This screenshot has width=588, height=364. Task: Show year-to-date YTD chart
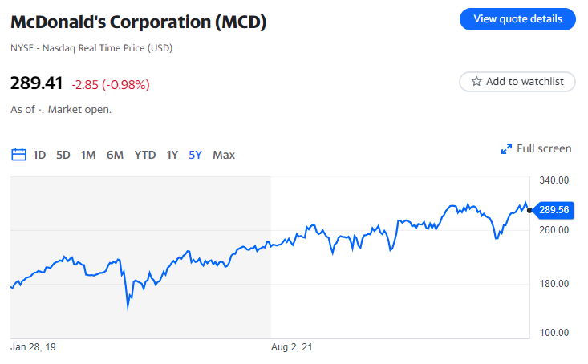coord(145,155)
